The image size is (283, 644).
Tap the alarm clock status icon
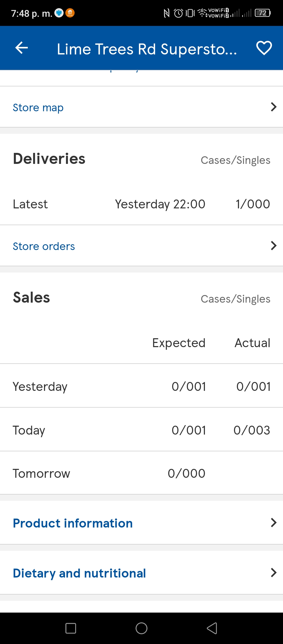(178, 13)
